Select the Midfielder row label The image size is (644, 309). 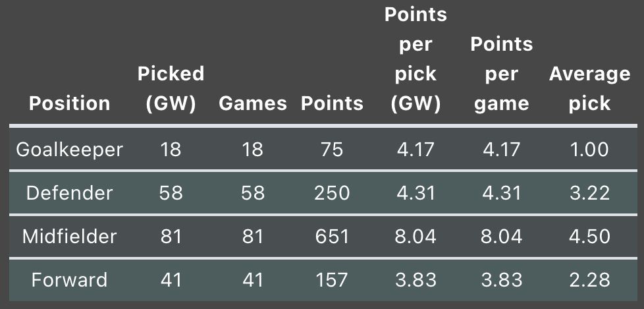pos(69,237)
